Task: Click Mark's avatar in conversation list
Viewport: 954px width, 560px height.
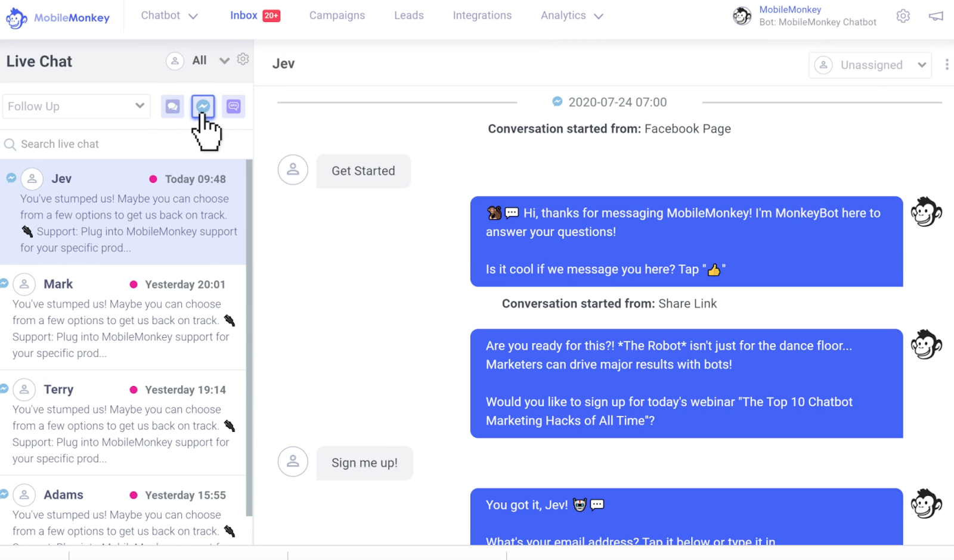Action: coord(24,284)
